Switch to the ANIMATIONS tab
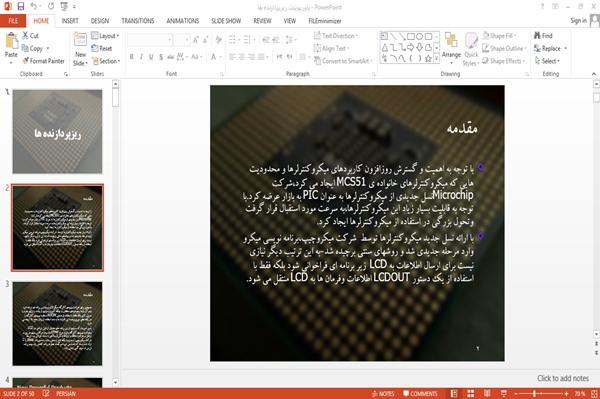Screen dimensions: 600x399 [x=183, y=21]
